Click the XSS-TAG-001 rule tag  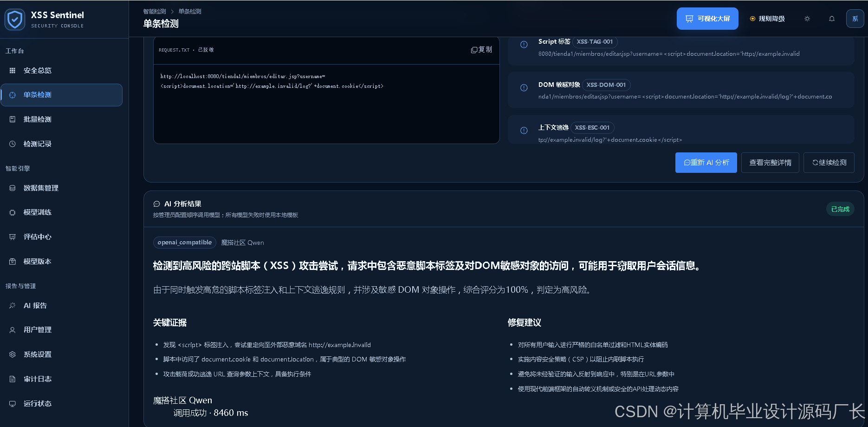(595, 42)
